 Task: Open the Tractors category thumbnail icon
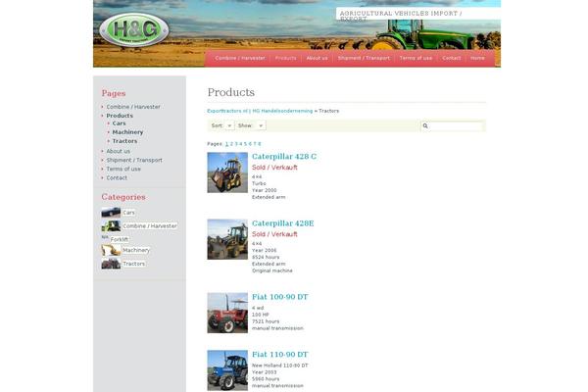pyautogui.click(x=111, y=264)
